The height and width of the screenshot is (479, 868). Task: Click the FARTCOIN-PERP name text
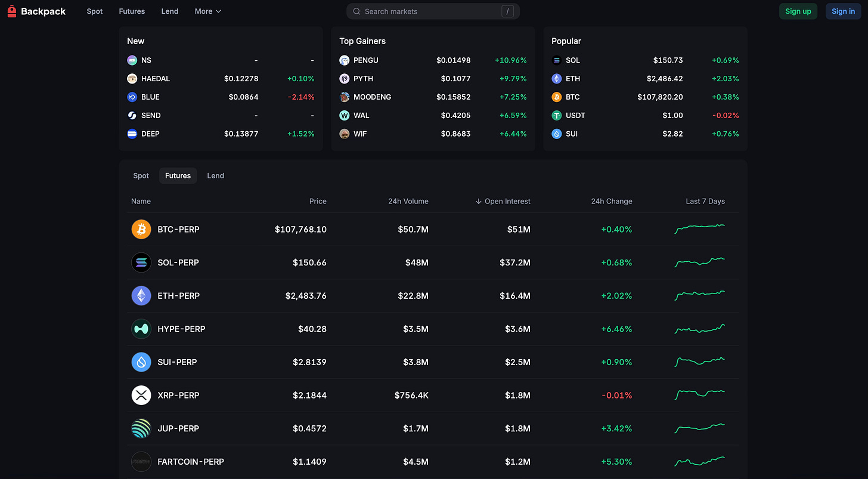[191, 462]
